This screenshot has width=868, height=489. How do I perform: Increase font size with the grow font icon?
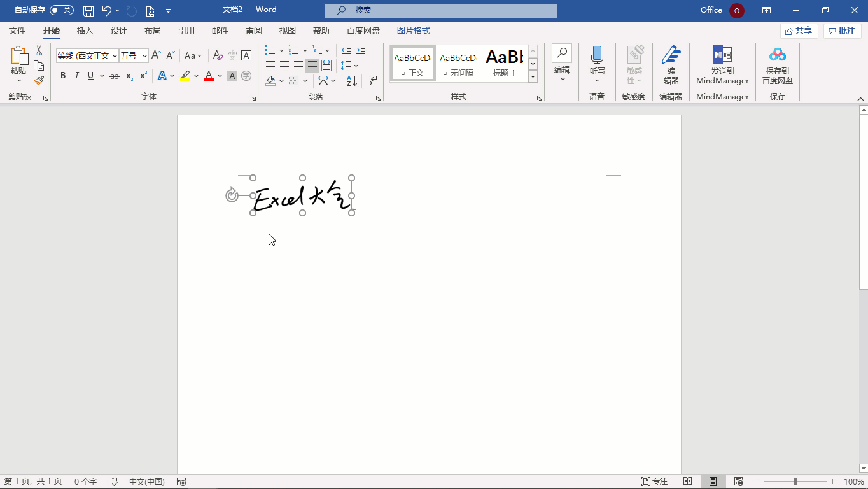156,55
